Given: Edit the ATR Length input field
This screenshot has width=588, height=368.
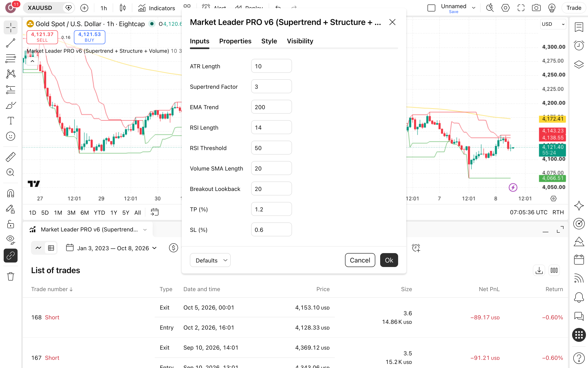Looking at the screenshot, I should (x=271, y=66).
